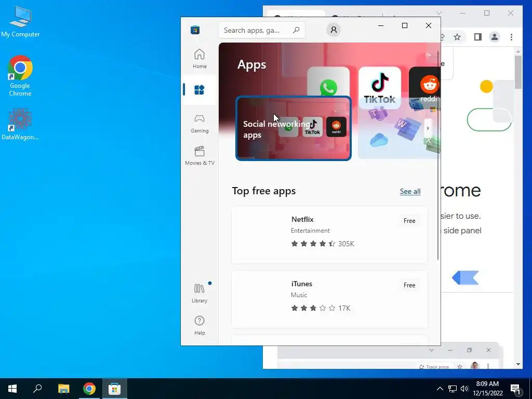The height and width of the screenshot is (399, 532).
Task: Click the Chrome page vertical scrollbar
Action: 518,72
